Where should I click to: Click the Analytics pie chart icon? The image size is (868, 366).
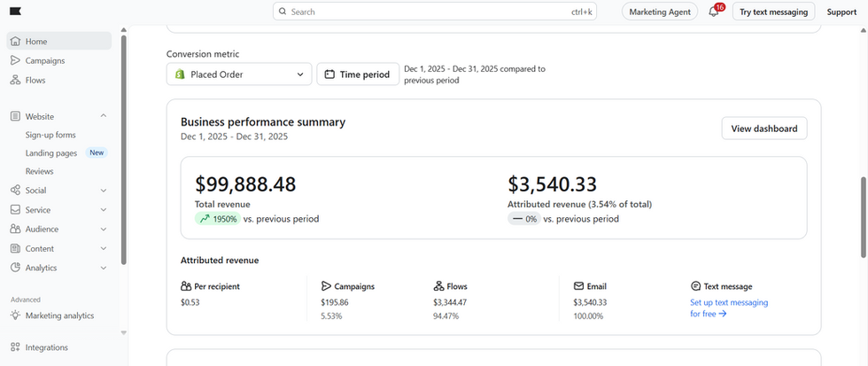[x=16, y=268]
